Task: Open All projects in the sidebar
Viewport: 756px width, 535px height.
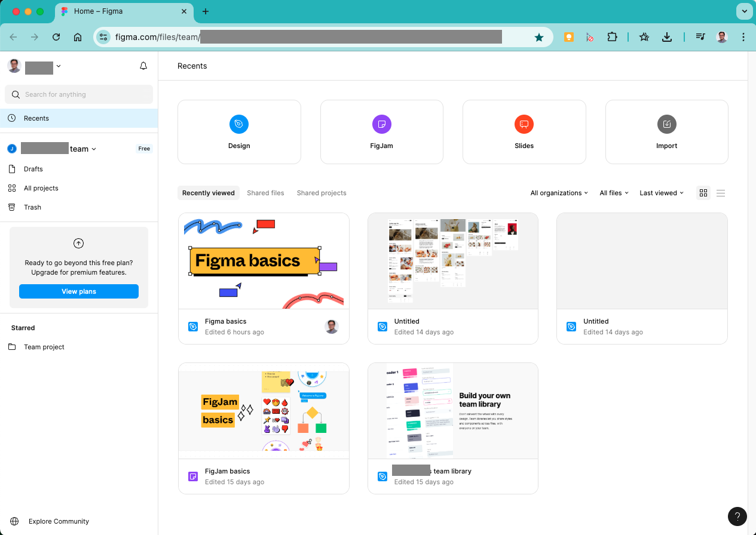Action: tap(79, 188)
